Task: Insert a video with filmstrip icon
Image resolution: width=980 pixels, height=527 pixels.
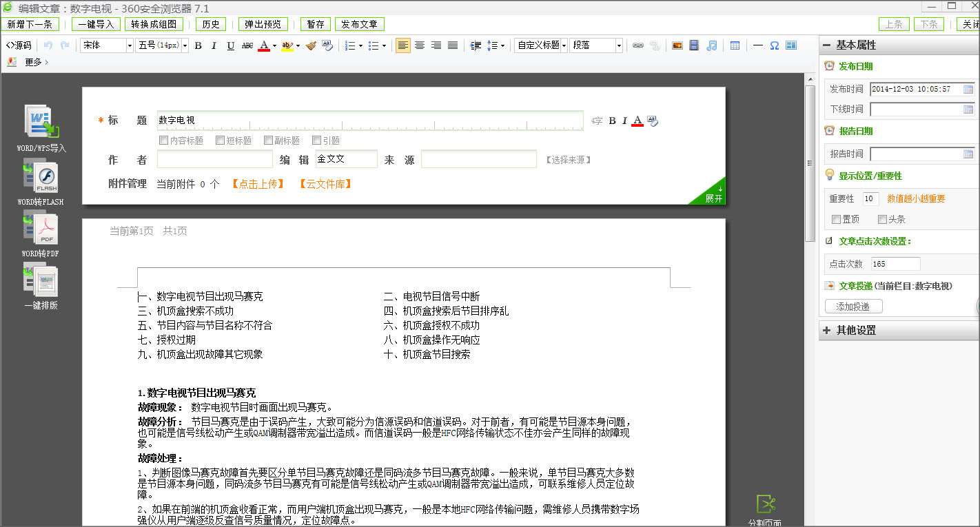Action: (694, 45)
